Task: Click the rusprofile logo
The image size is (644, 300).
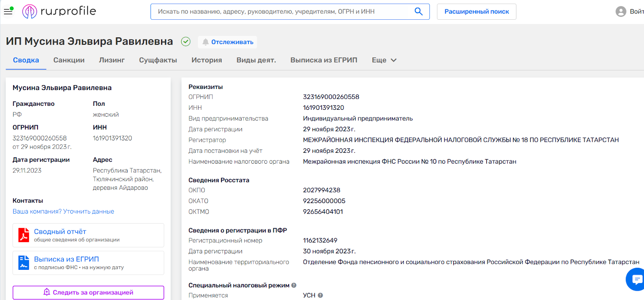Action: coord(59,11)
